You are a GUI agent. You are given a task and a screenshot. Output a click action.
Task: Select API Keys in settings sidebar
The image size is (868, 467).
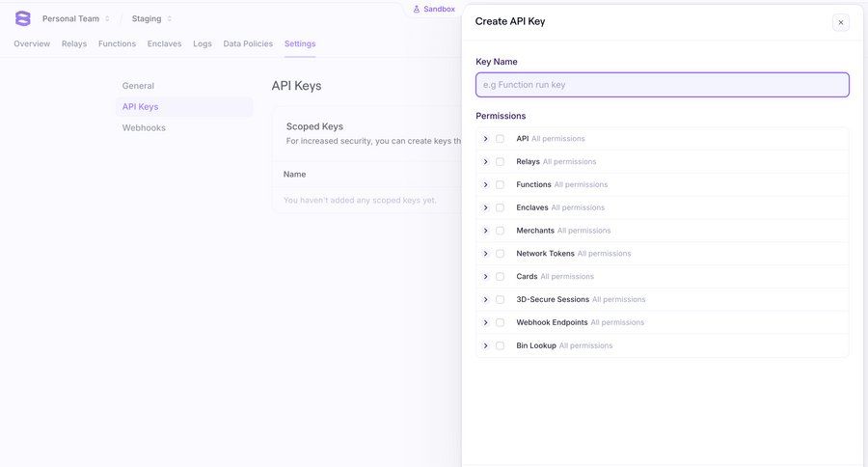(184, 107)
